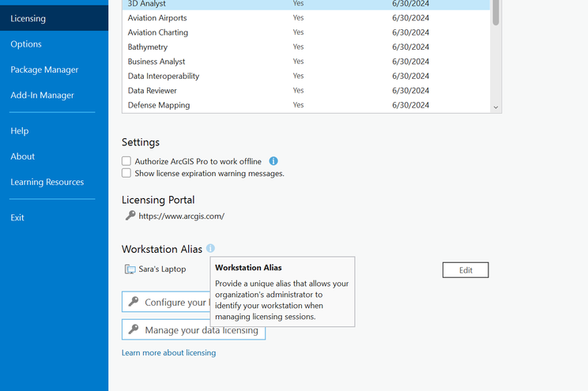Open the Licensing page in sidebar

54,18
